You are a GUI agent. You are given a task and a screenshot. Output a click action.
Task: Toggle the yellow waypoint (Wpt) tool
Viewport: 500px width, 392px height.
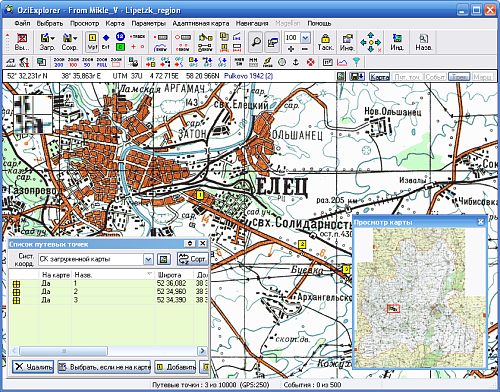(x=92, y=42)
